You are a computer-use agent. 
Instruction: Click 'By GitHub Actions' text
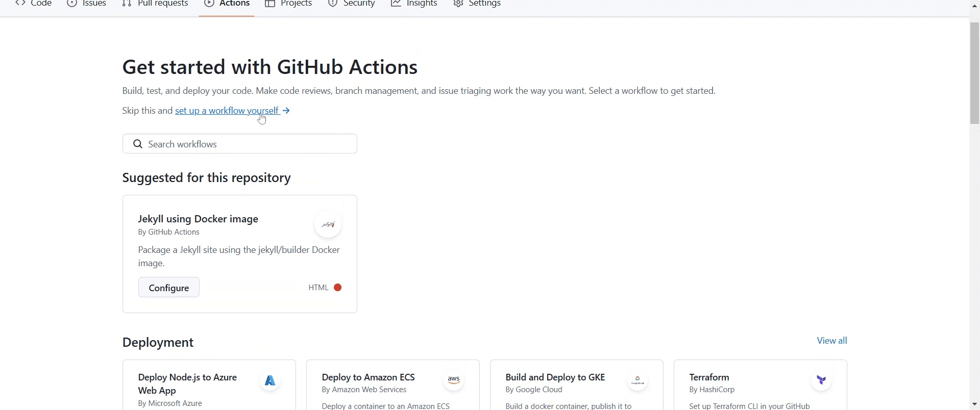169,232
